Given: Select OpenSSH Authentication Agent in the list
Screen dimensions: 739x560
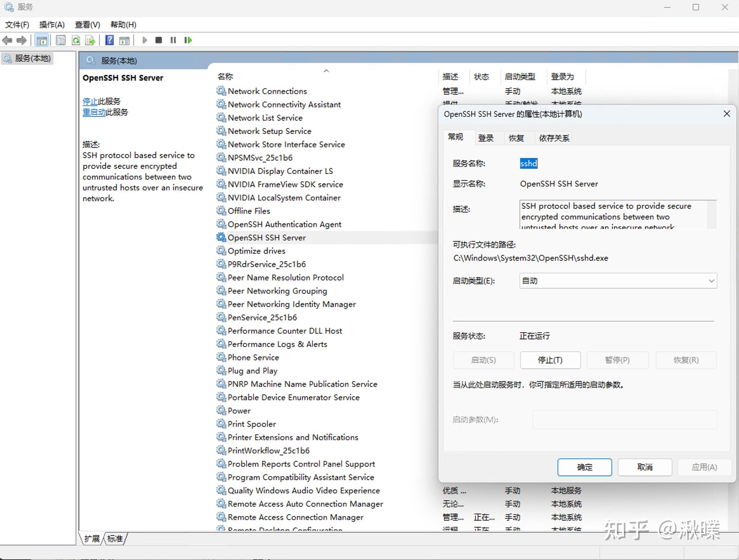Looking at the screenshot, I should [x=284, y=224].
